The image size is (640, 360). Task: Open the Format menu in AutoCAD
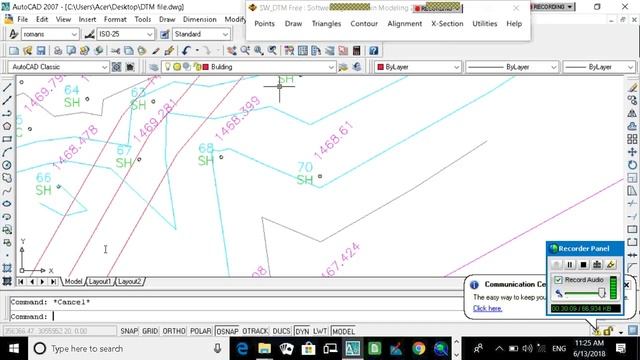(x=115, y=19)
